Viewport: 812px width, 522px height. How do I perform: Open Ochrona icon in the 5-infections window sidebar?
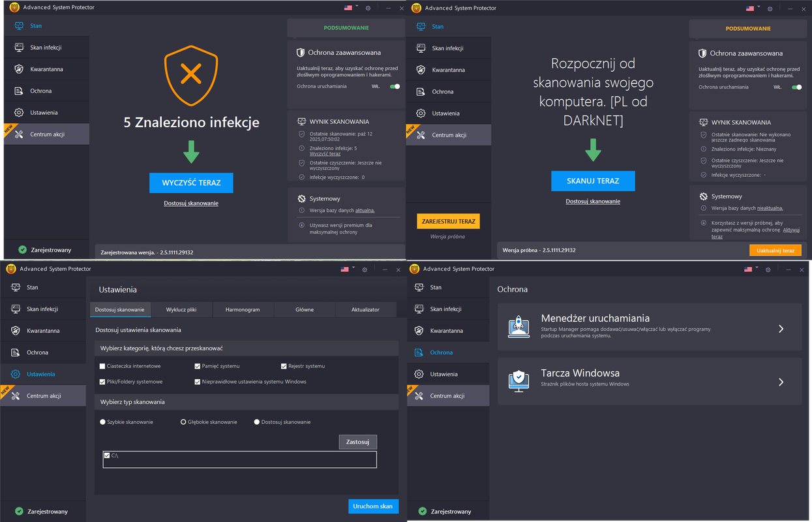tap(19, 91)
